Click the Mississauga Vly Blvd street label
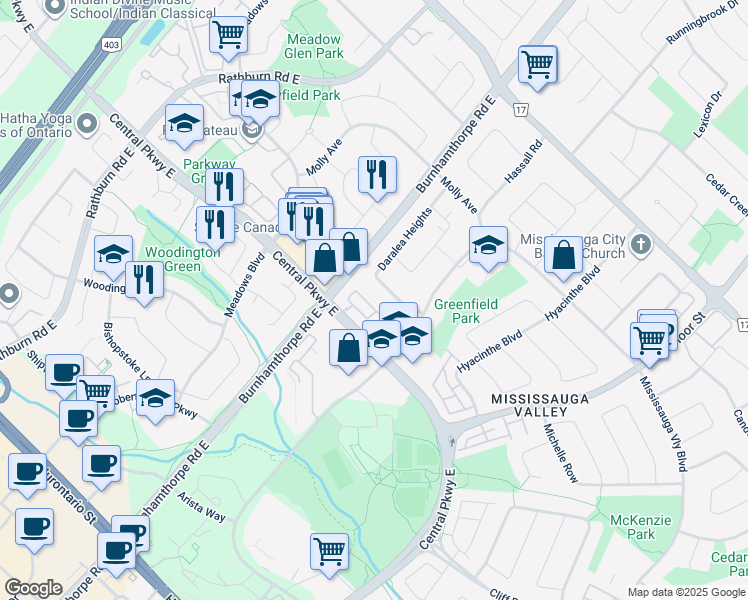This screenshot has height=600, width=748. click(664, 424)
